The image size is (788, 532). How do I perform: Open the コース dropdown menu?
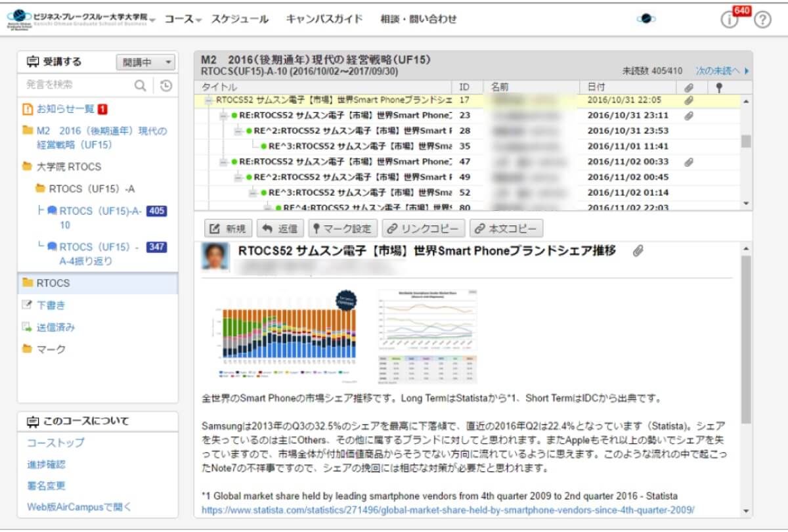(x=183, y=20)
